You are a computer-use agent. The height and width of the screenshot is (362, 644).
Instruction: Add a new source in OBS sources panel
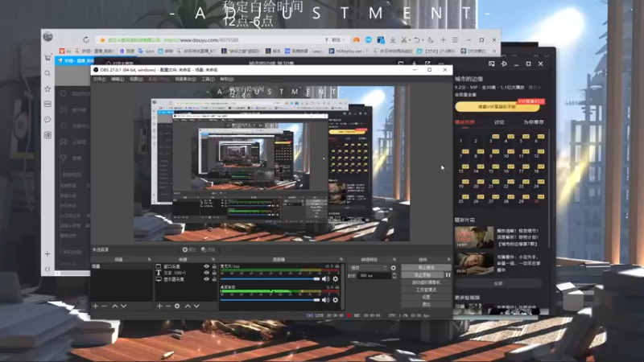(x=159, y=306)
